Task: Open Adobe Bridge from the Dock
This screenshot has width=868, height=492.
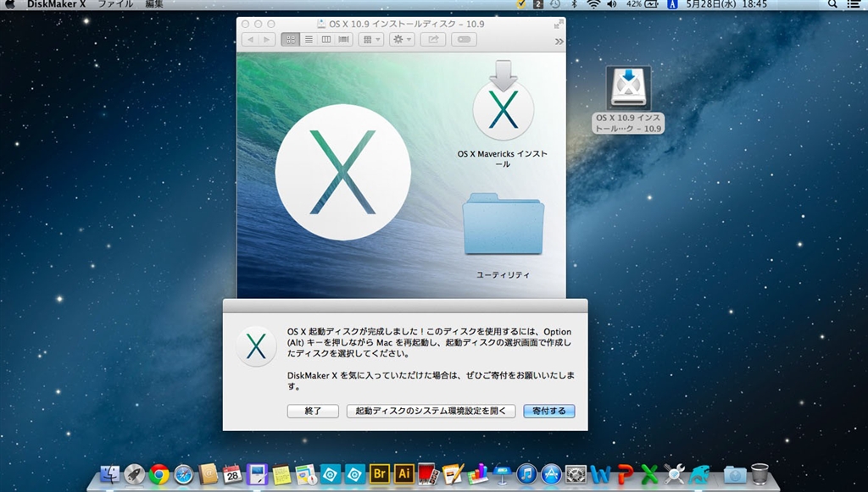Action: click(380, 474)
